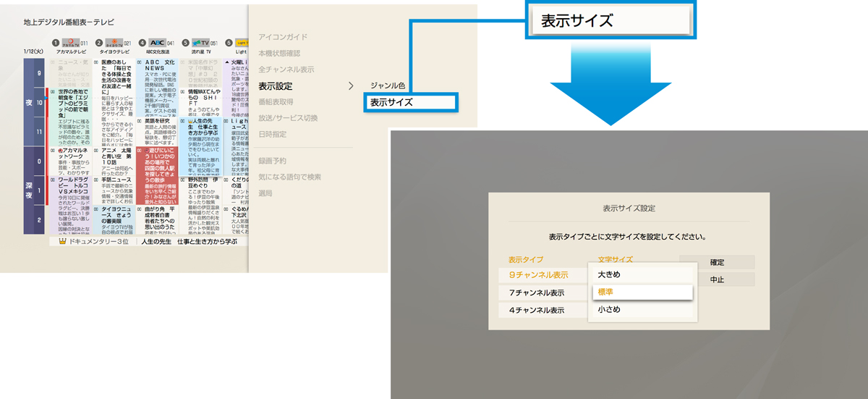Select the ABC文化放送 channel logo

158,43
